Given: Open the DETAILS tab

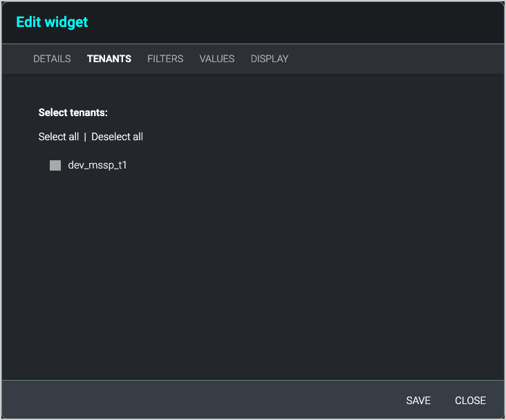Looking at the screenshot, I should (52, 59).
